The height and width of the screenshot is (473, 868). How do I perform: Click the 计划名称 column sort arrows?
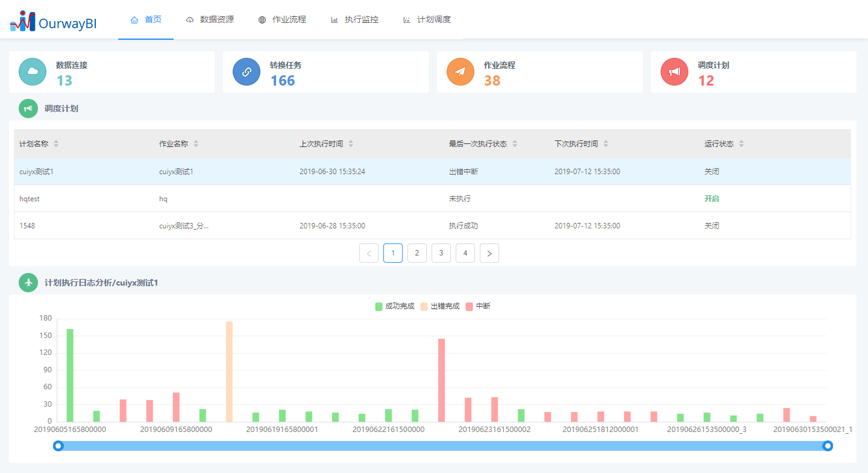pyautogui.click(x=56, y=143)
